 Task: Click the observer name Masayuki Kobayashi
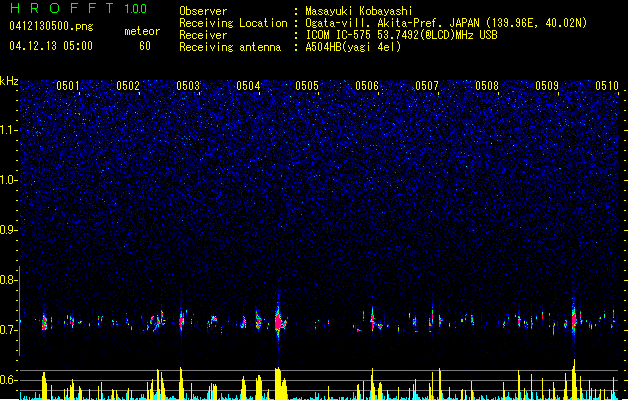pos(359,11)
